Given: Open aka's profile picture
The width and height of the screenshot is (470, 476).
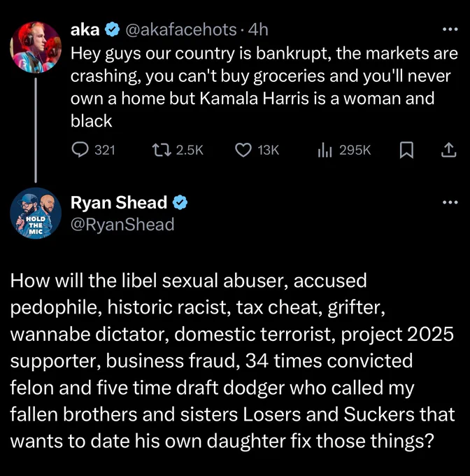Looking at the screenshot, I should tap(36, 48).
